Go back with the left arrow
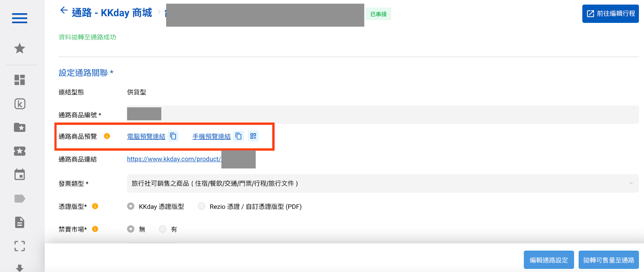 [x=64, y=10]
